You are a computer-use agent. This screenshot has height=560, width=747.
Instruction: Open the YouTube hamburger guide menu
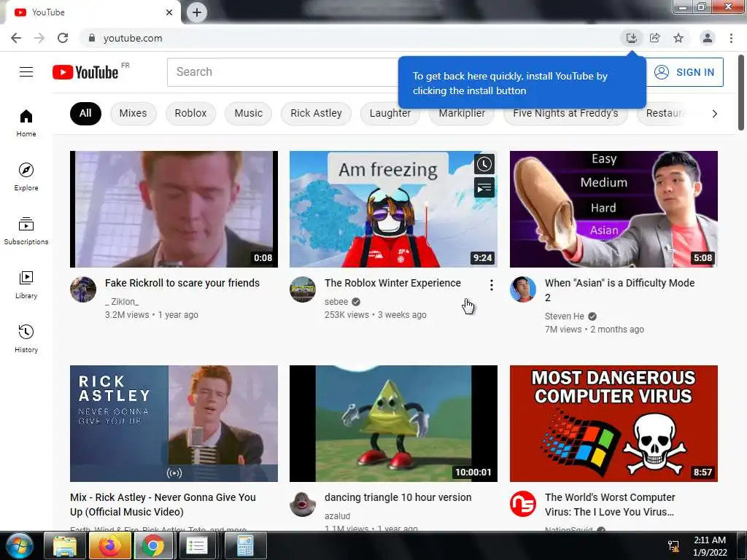click(x=26, y=72)
